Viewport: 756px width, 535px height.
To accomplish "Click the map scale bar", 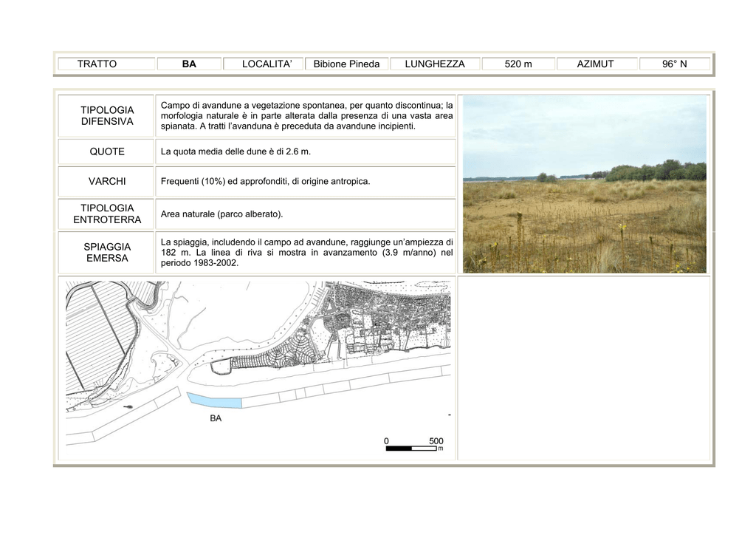I will click(411, 449).
